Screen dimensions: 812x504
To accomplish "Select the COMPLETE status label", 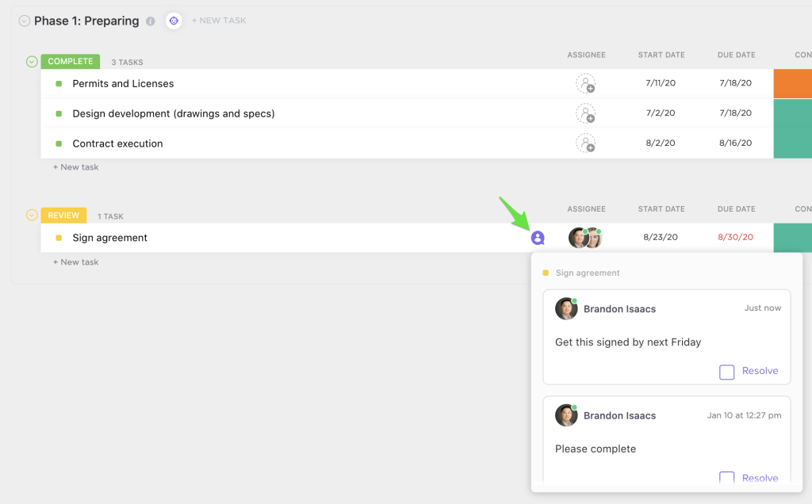I will tap(70, 61).
